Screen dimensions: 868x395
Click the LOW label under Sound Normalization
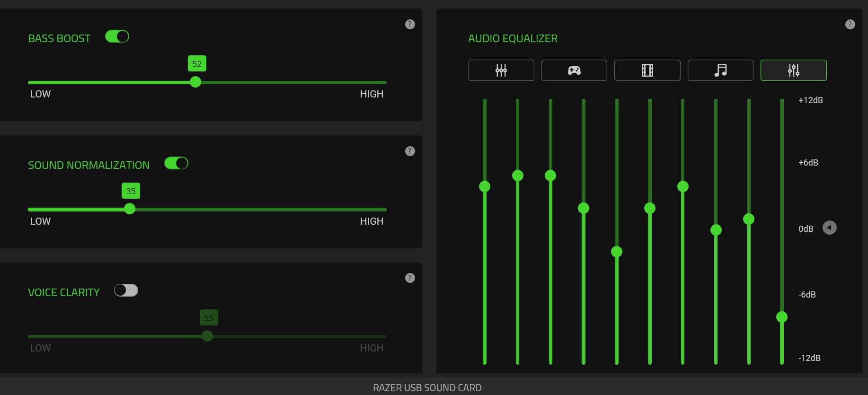pos(40,221)
